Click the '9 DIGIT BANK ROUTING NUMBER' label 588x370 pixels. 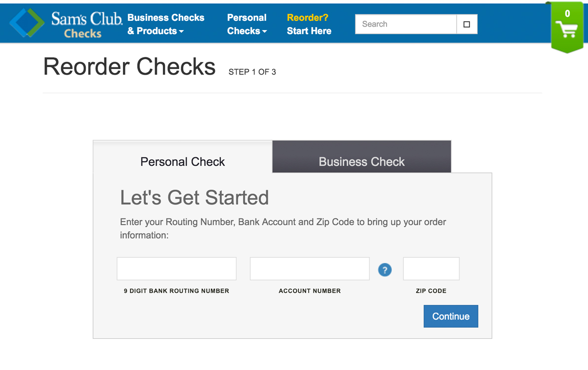pos(176,291)
